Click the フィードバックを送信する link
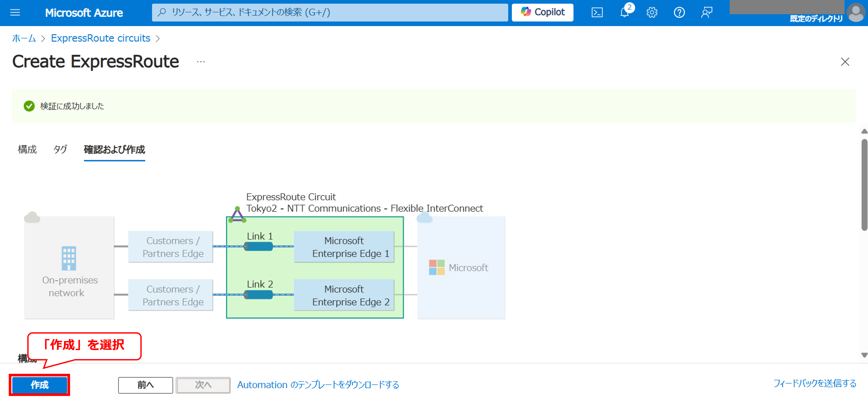The image size is (868, 405). pyautogui.click(x=814, y=383)
